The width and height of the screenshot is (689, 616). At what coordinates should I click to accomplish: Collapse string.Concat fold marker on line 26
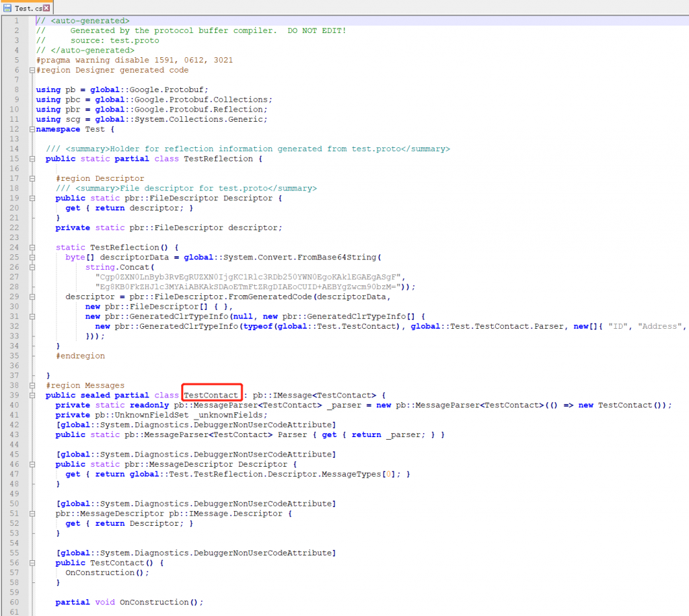point(32,268)
